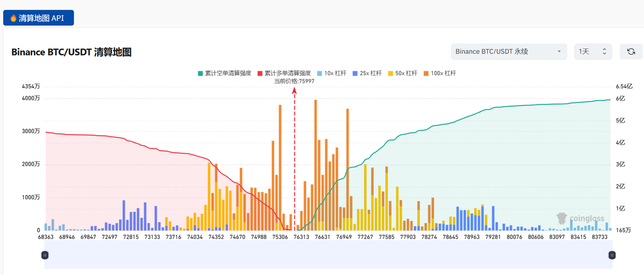Click the right axis label 6.54亿
The image size is (644, 275).
[x=624, y=86]
